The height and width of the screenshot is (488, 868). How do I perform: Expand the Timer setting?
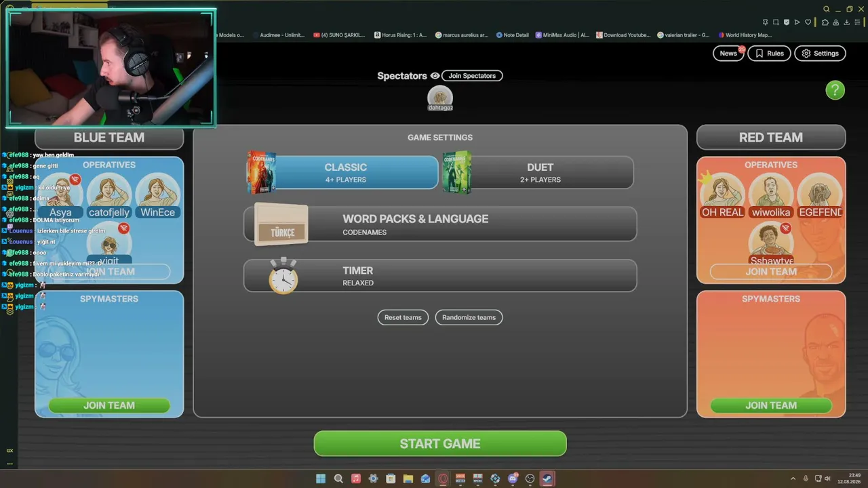coord(440,276)
